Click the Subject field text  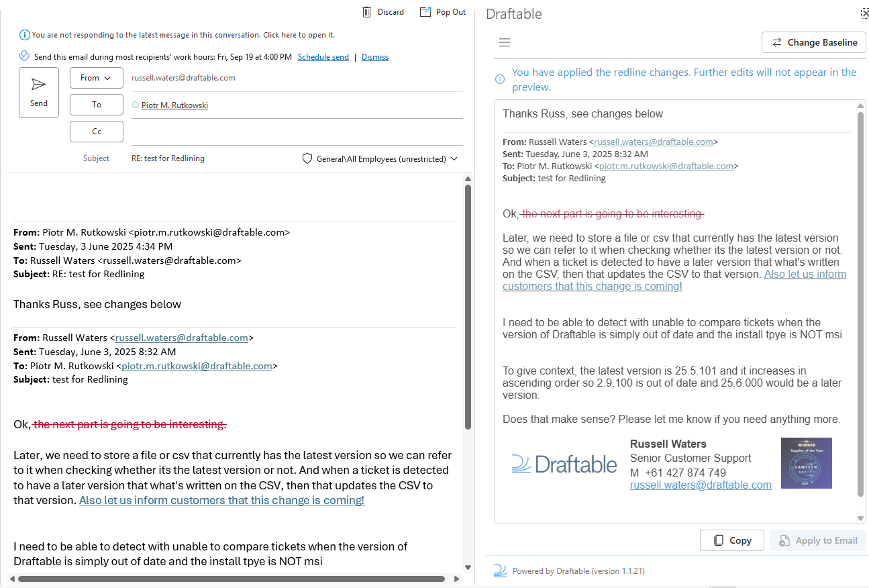[168, 158]
